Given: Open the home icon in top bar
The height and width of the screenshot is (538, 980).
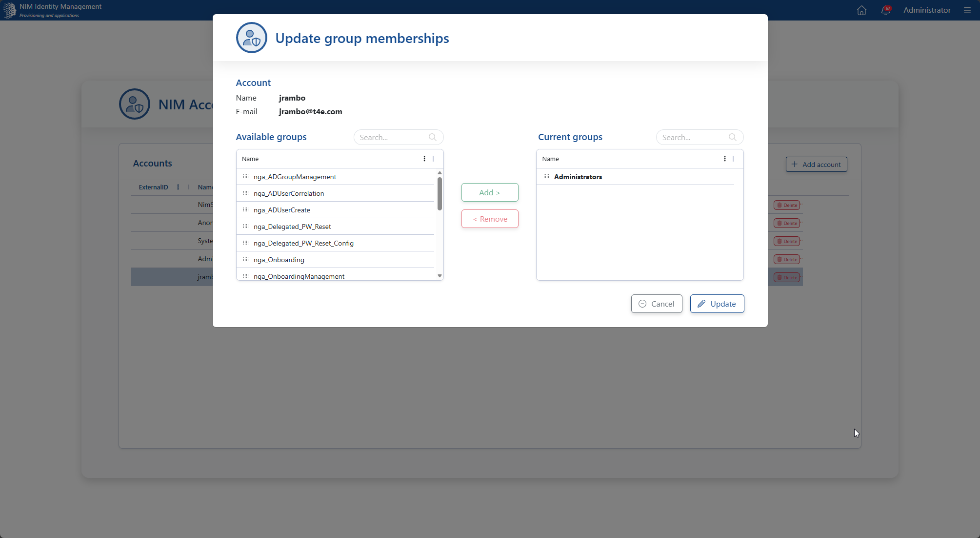Looking at the screenshot, I should (861, 10).
